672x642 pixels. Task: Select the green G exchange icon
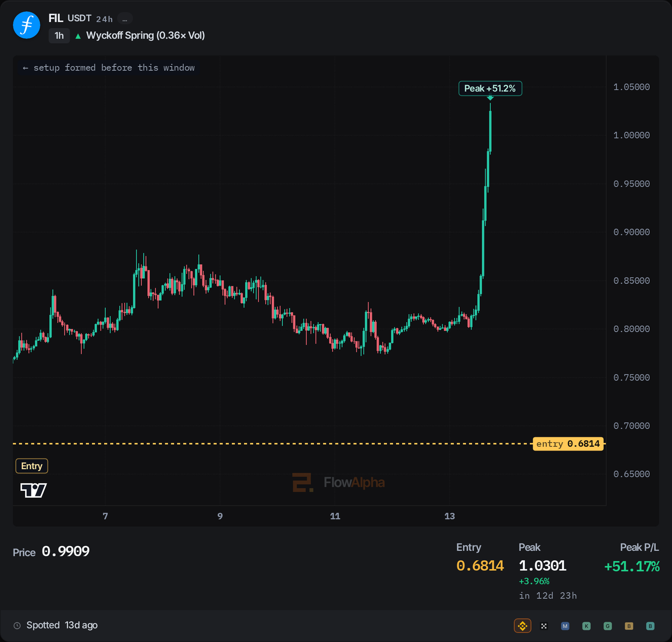[608, 626]
